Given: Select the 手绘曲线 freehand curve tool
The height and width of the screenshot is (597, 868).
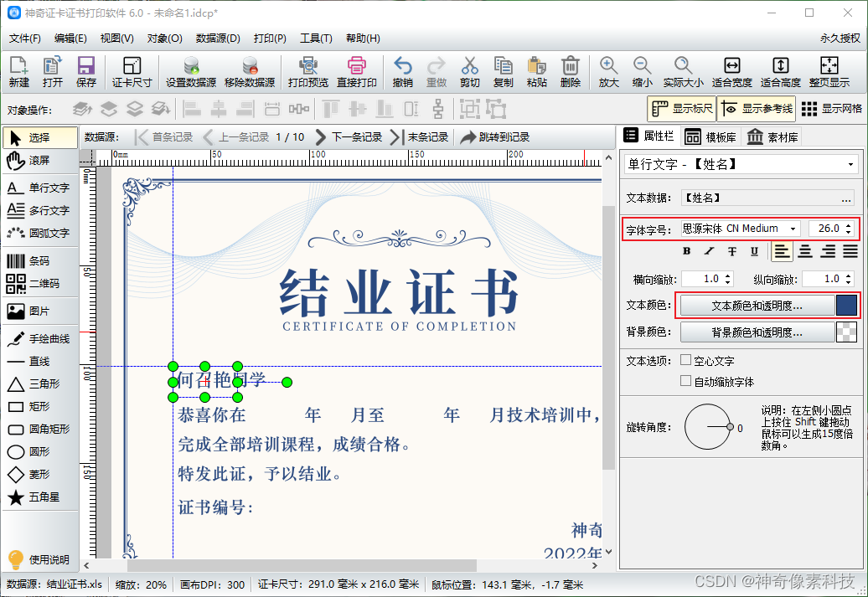Looking at the screenshot, I should click(x=39, y=338).
